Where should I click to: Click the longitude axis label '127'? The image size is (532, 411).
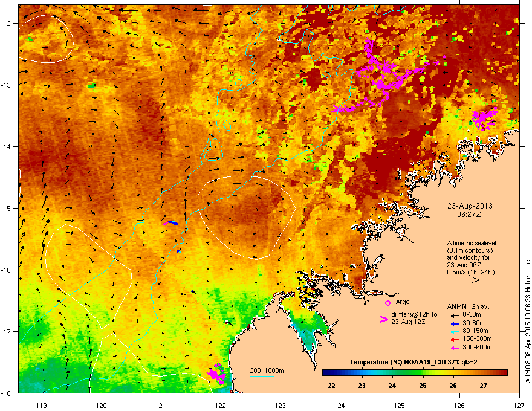[519, 405]
